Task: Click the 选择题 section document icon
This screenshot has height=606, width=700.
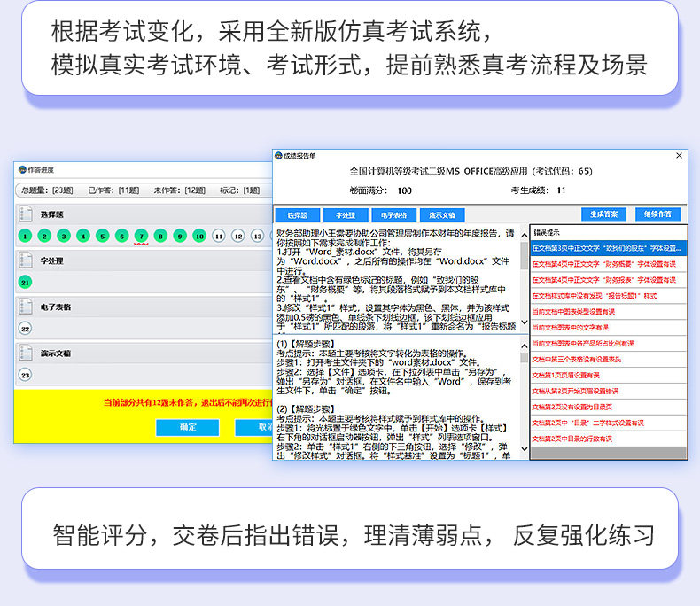Action: [26, 214]
